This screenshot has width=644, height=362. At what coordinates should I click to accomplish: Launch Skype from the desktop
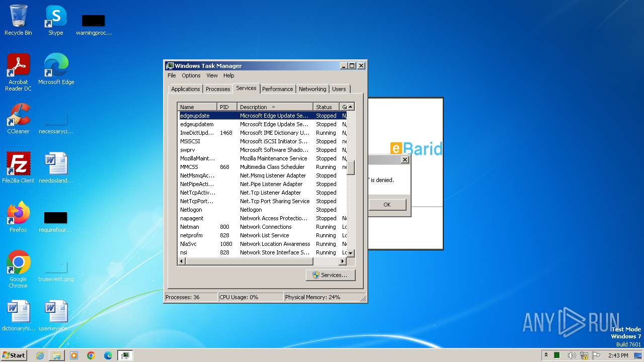coord(56,20)
